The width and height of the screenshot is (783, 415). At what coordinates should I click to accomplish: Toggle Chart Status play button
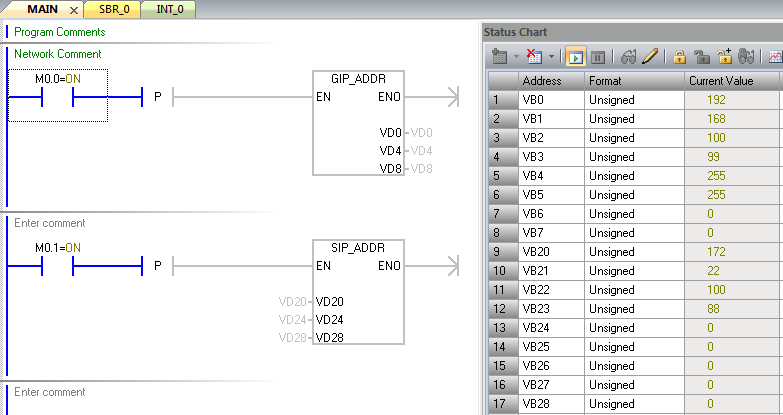click(x=575, y=57)
